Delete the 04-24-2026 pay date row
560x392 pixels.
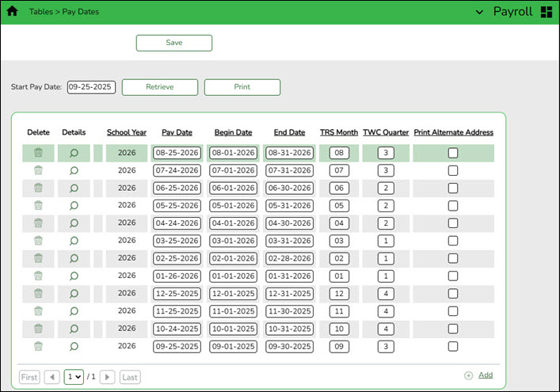click(38, 223)
